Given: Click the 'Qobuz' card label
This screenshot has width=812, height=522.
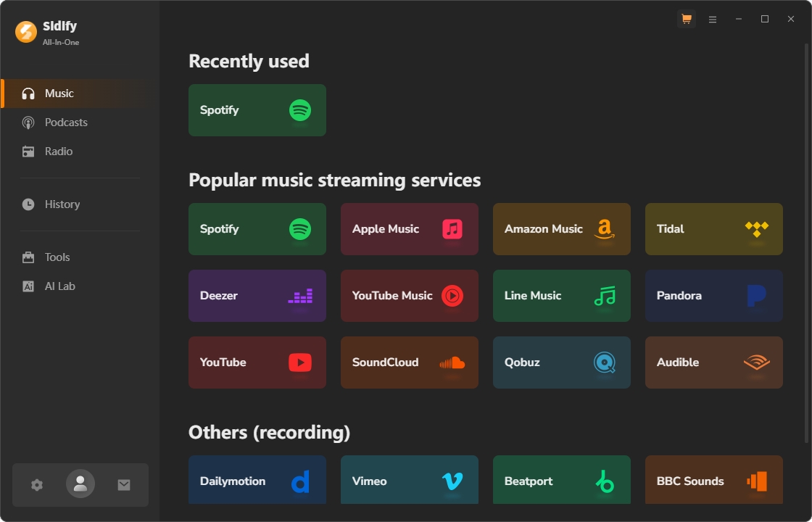Looking at the screenshot, I should tap(522, 362).
